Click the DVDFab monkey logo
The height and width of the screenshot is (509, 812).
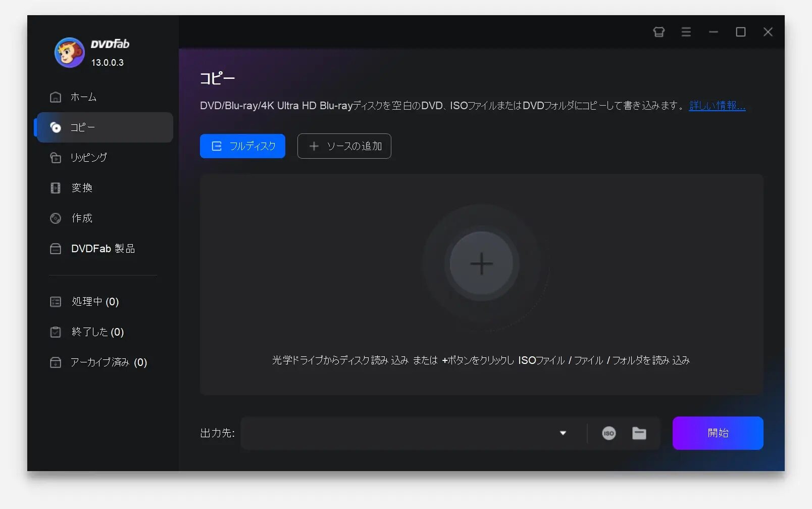pyautogui.click(x=69, y=53)
